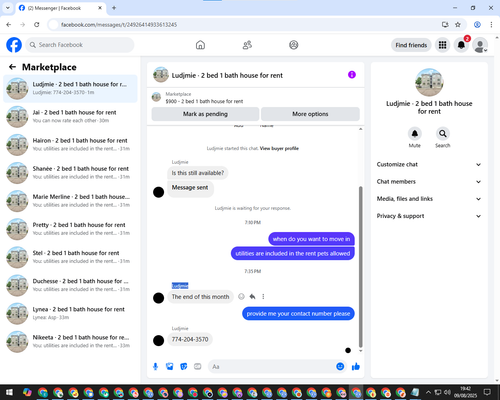Click the back arrow next to Marketplace
This screenshot has height=400, width=500.
coord(13,67)
